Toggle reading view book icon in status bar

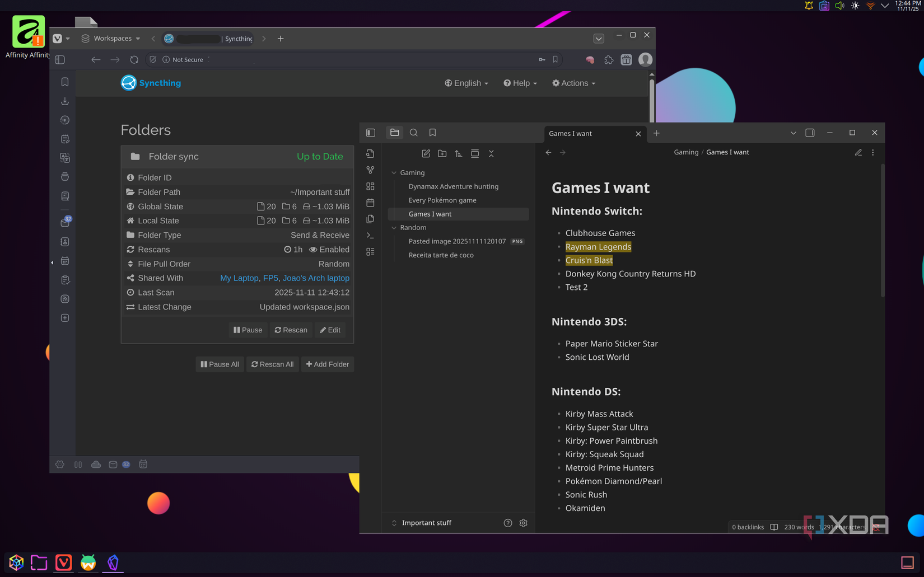tap(774, 527)
